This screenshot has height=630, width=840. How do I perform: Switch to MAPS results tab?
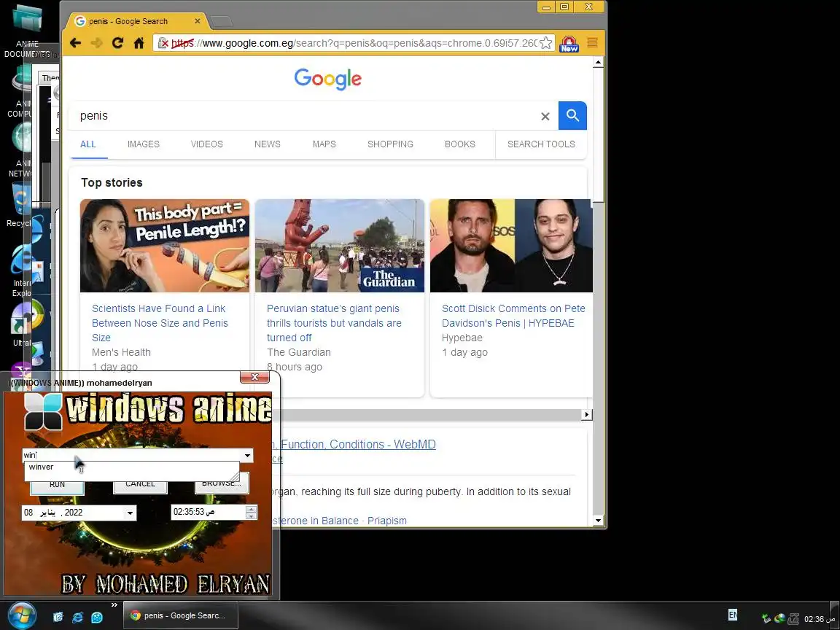pos(324,144)
